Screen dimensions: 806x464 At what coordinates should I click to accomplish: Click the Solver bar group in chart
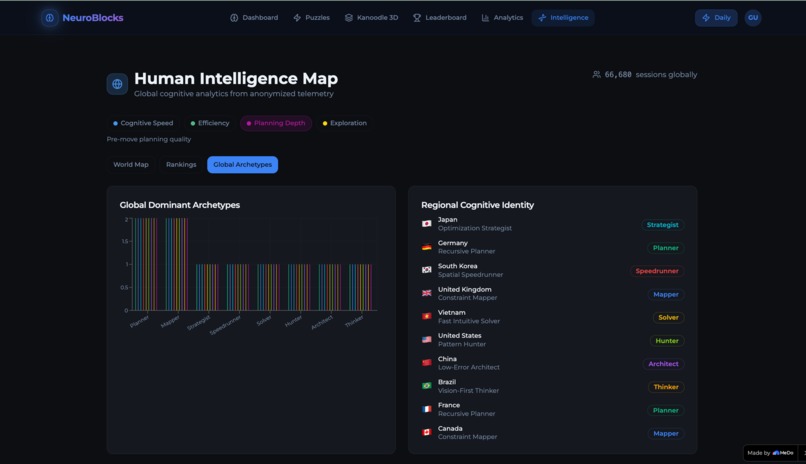268,287
